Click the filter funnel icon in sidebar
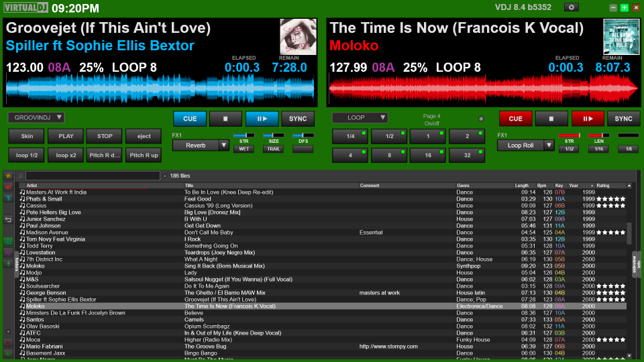The image size is (644, 362). tap(8, 198)
